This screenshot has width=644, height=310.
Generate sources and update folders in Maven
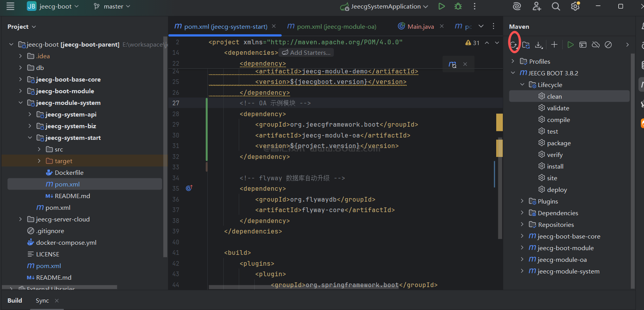click(526, 45)
